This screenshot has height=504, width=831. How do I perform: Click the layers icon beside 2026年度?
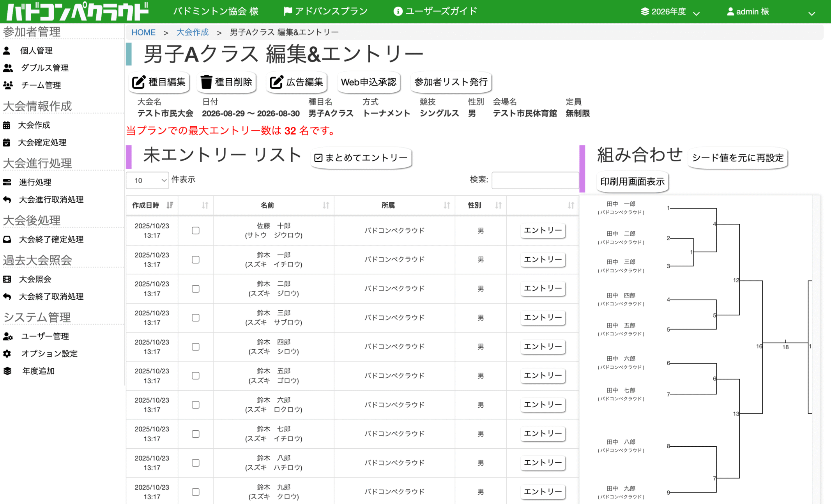tap(645, 12)
